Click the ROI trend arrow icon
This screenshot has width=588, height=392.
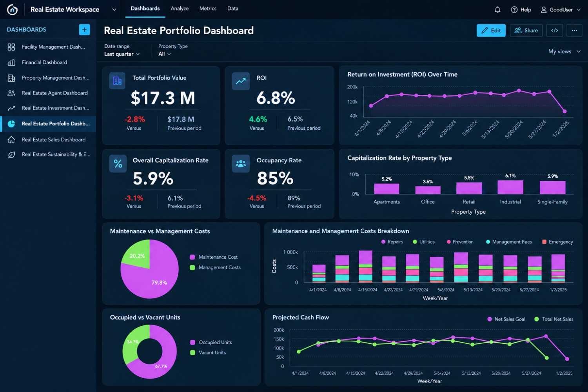point(241,81)
